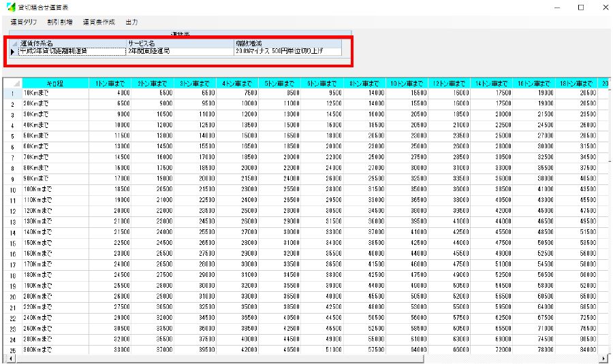613x364 pixels.
Task: Open the 出力 menu
Action: coord(131,22)
